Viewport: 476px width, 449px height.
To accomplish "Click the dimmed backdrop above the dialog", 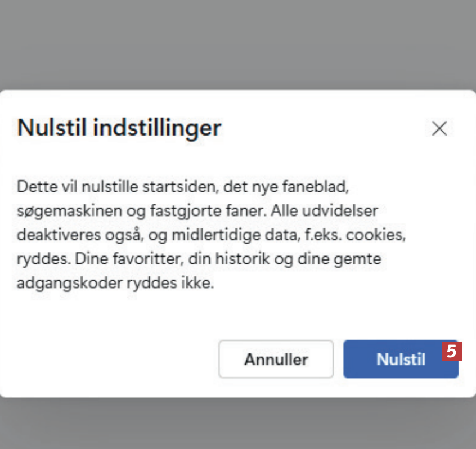I will (x=238, y=45).
